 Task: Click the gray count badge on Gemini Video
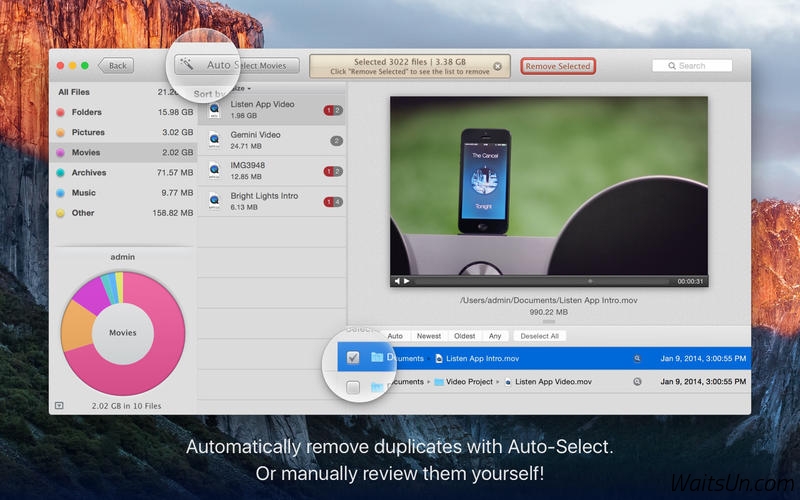pyautogui.click(x=336, y=141)
